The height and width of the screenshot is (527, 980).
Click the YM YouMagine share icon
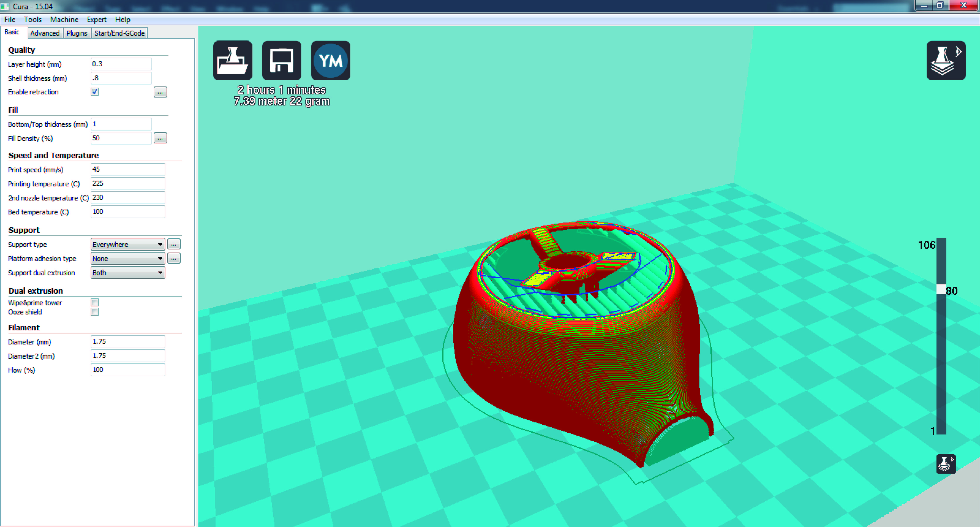[331, 60]
